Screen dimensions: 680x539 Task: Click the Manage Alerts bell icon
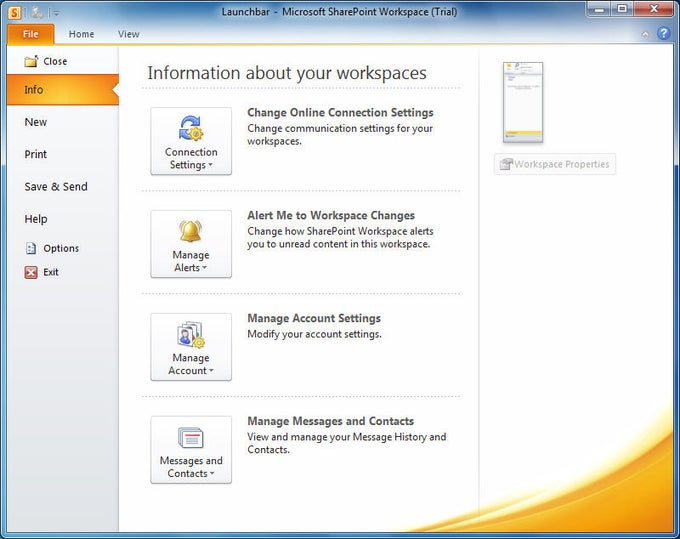pos(190,231)
